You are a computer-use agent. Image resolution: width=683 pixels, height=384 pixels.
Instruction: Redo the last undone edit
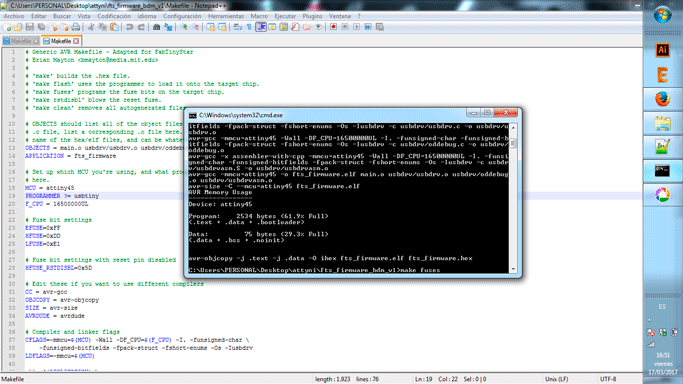[x=141, y=27]
